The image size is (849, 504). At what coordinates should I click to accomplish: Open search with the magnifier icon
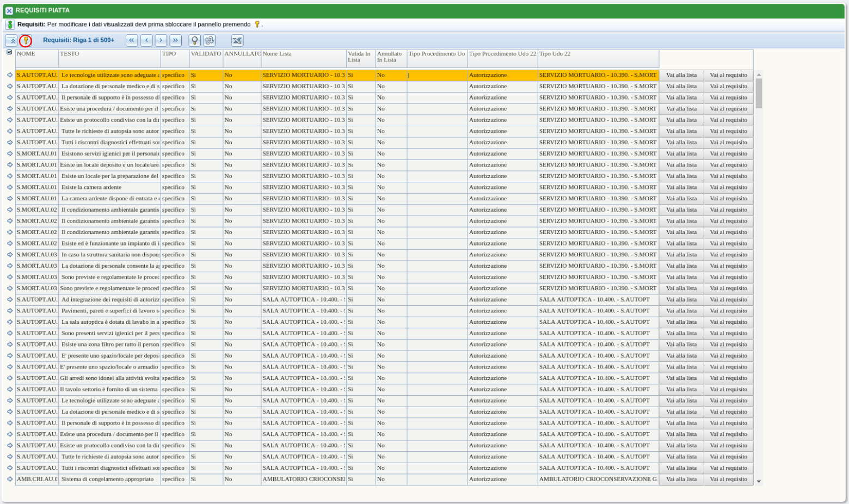coord(194,40)
